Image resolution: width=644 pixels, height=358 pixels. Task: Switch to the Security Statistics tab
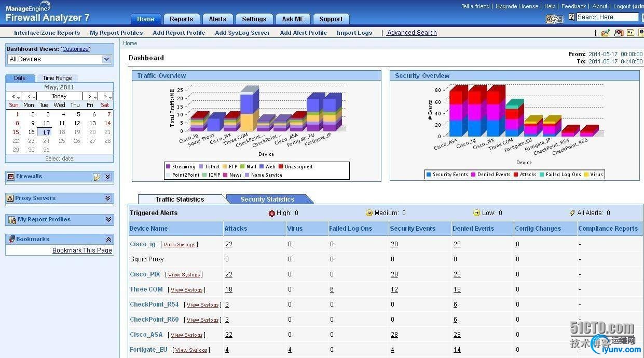click(x=267, y=199)
